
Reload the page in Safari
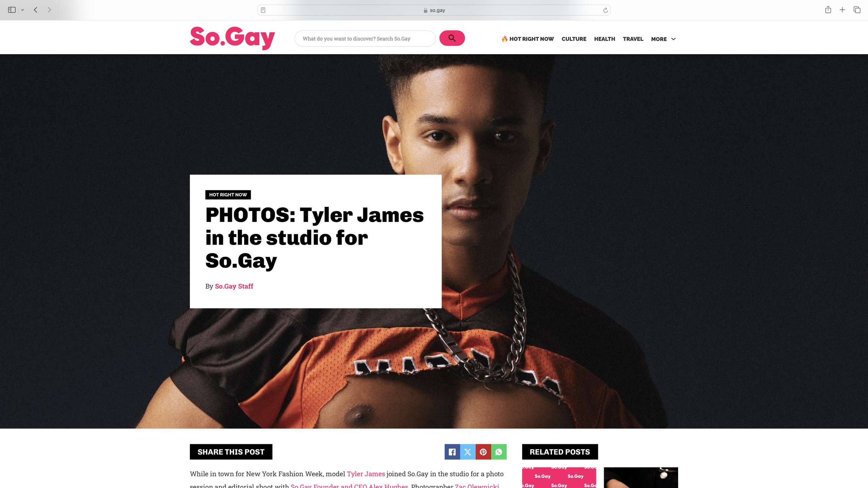(x=605, y=10)
